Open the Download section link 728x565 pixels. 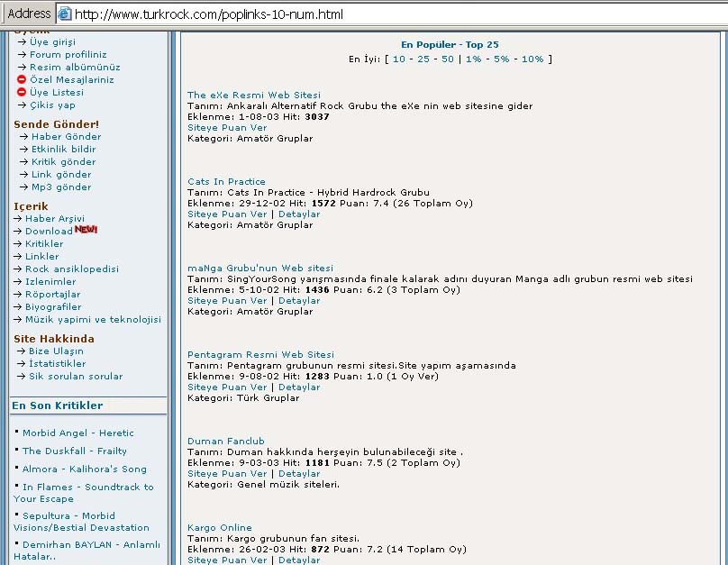click(x=49, y=231)
